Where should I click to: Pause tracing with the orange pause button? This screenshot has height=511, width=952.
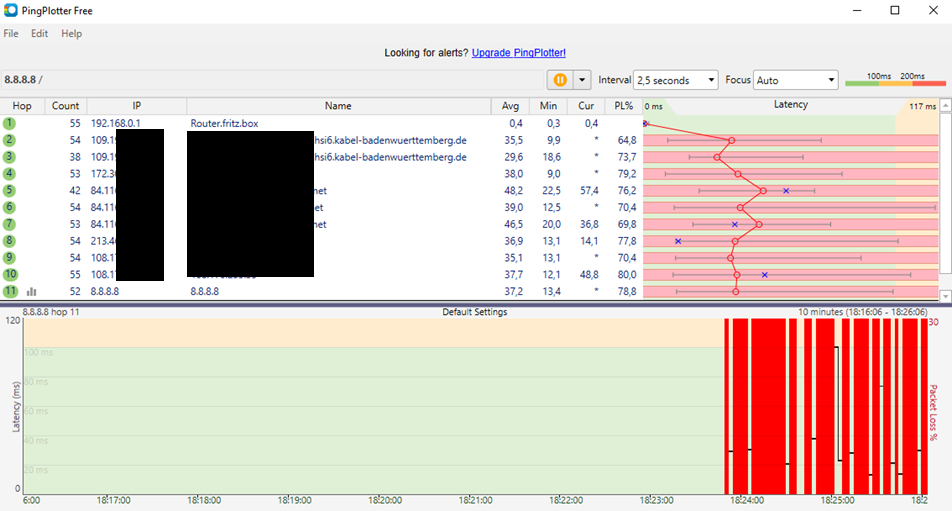[x=560, y=80]
